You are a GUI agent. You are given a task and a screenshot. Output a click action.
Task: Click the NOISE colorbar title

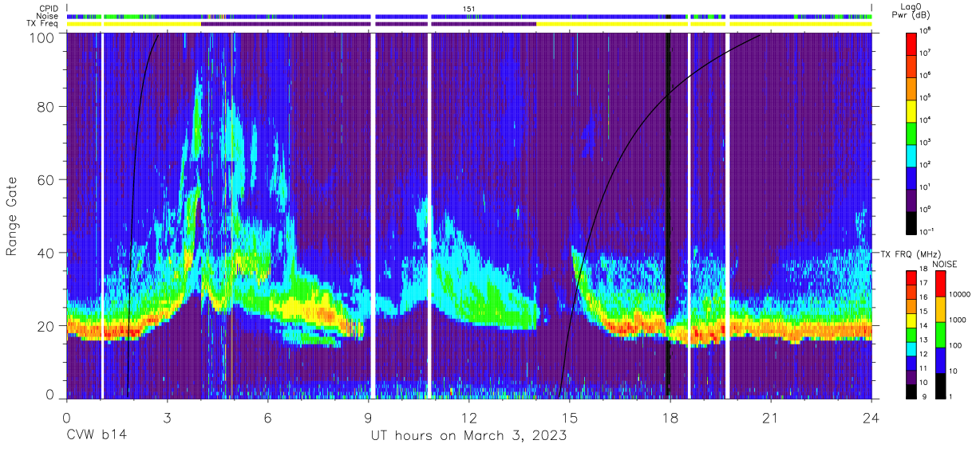(945, 262)
